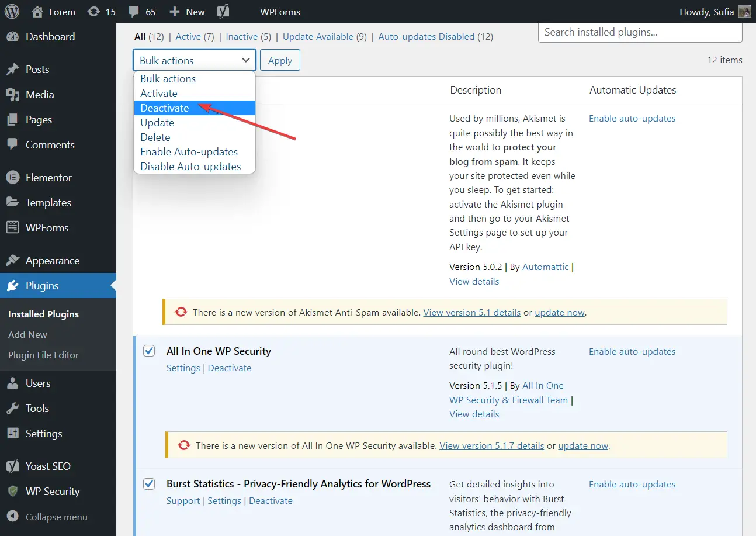
Task: Expand the Bulk actions dropdown
Action: coord(195,60)
